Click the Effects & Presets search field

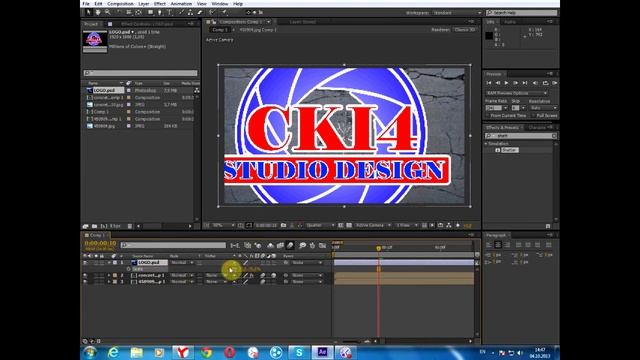tap(521, 136)
